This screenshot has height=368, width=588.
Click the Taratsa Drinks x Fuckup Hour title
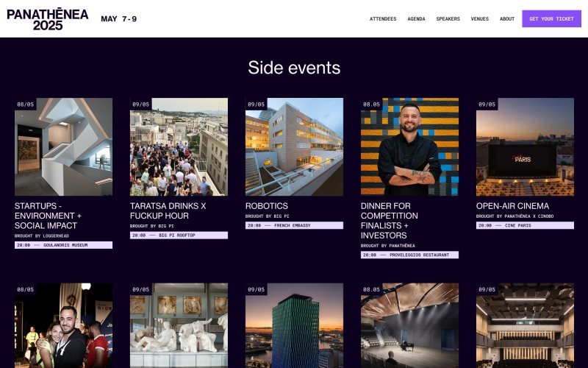pyautogui.click(x=168, y=210)
